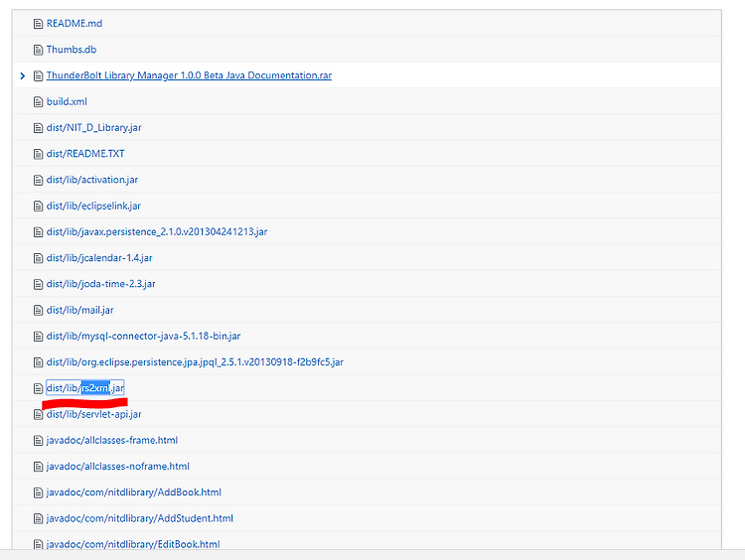Open dist/NIT_D_Library.jar link
Image resolution: width=745 pixels, height=560 pixels.
(x=93, y=128)
